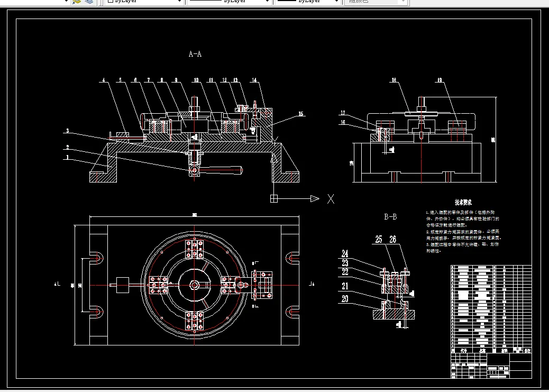Select part balloon number 18
Image resolution: width=549 pixels, height=392 pixels.
pos(394,80)
